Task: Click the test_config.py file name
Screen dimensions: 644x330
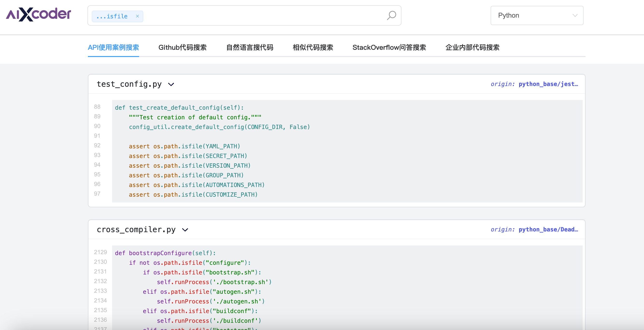Action: tap(129, 84)
